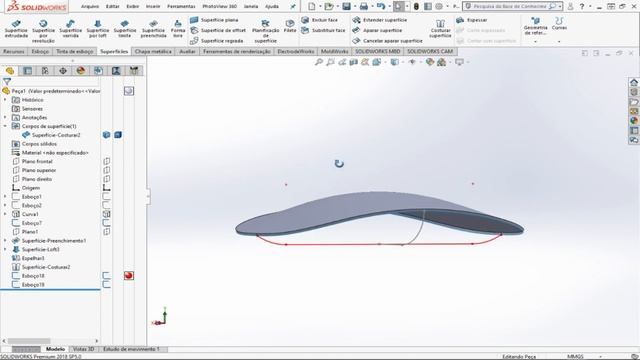
Task: Toggle visibility icon beside Origem
Action: (x=107, y=188)
